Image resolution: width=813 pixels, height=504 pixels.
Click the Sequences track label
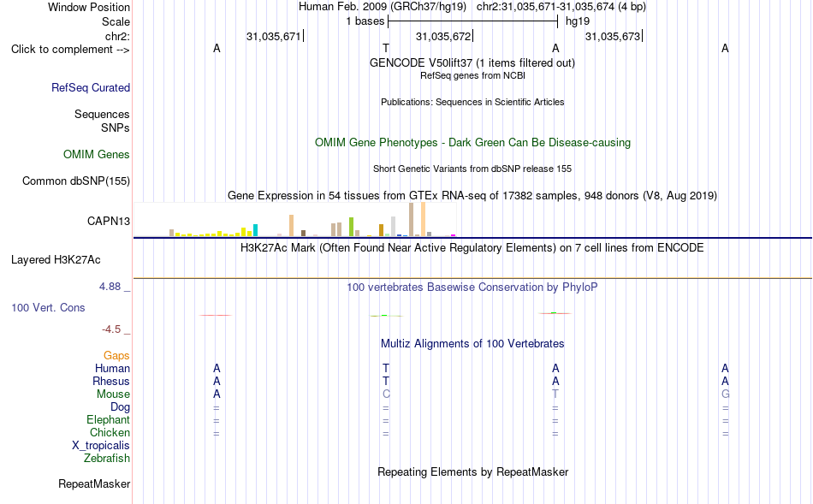[x=102, y=114]
